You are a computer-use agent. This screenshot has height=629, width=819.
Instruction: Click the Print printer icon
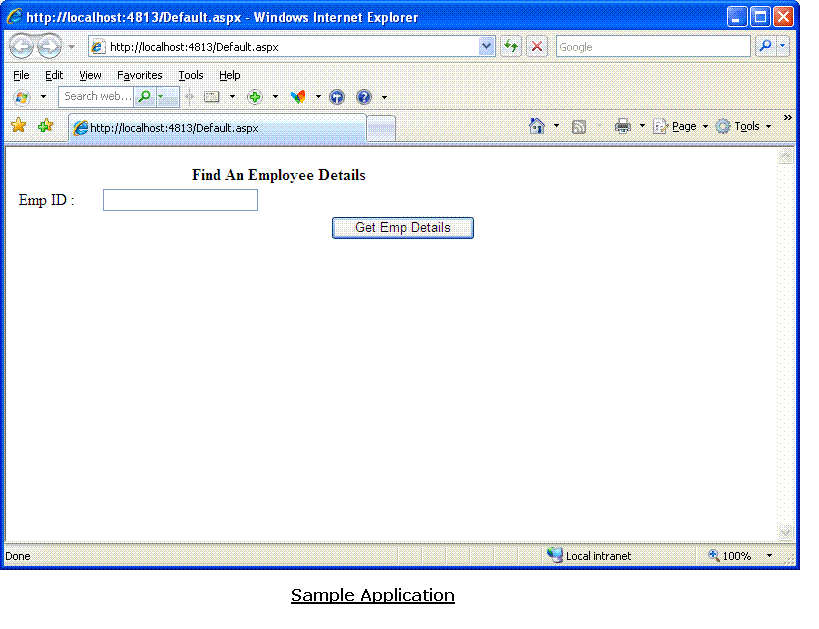pyautogui.click(x=623, y=126)
